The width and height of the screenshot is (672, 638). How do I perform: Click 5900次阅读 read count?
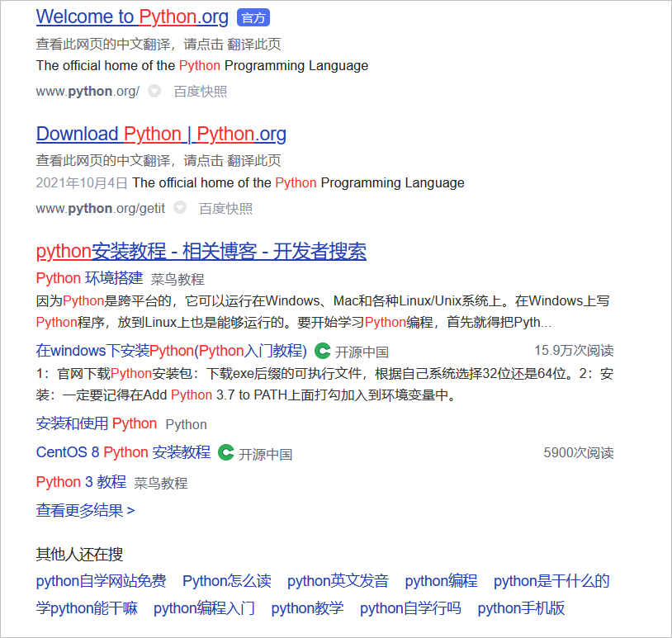pyautogui.click(x=579, y=452)
